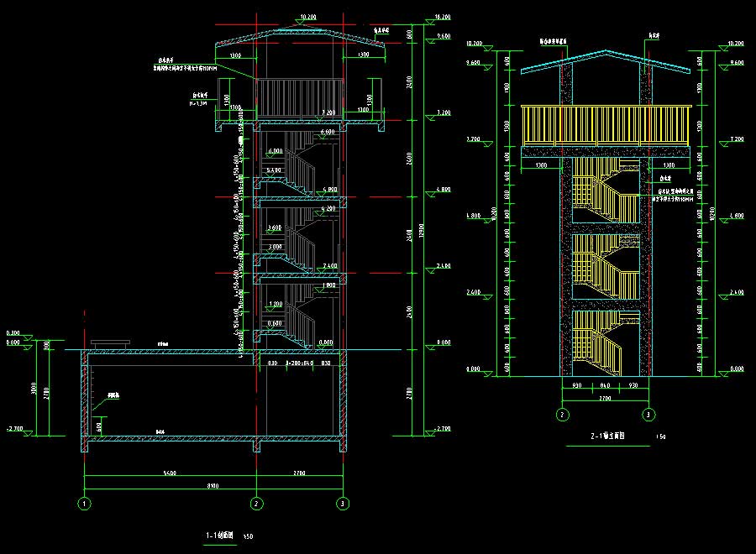756x554 pixels.
Task: Select the 12900 overall height dimension
Action: click(422, 230)
